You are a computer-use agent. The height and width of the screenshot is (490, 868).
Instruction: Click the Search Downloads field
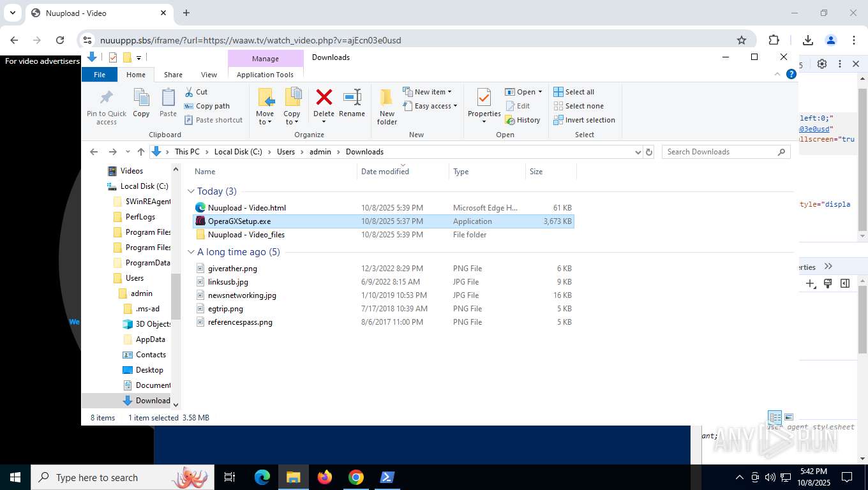(726, 152)
